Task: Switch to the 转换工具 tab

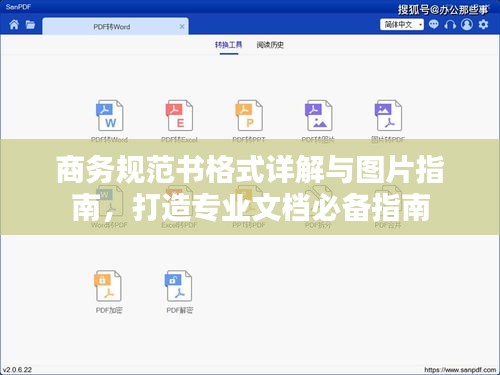Action: click(x=229, y=45)
